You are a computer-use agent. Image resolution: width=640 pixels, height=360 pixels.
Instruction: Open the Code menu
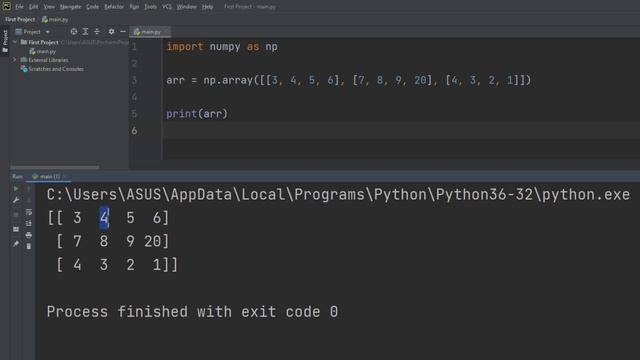tap(93, 7)
